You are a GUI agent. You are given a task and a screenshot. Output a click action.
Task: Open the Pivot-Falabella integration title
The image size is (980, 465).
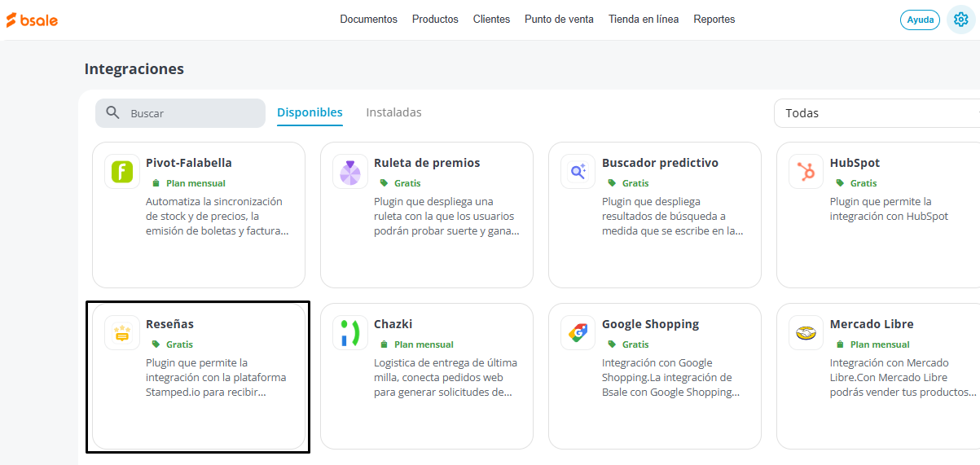coord(189,163)
